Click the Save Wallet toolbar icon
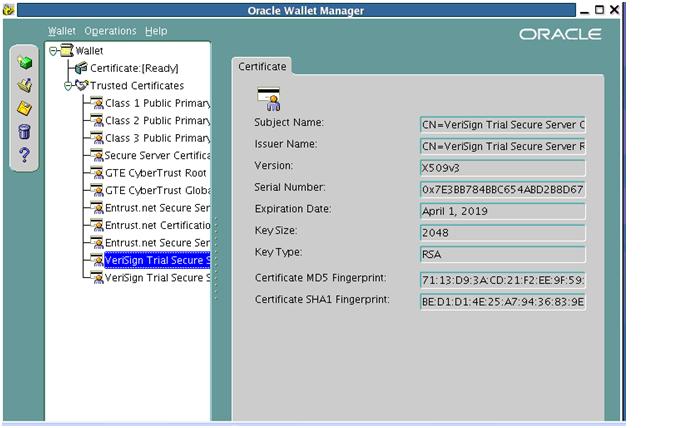This screenshot has width=684, height=428. (x=25, y=108)
